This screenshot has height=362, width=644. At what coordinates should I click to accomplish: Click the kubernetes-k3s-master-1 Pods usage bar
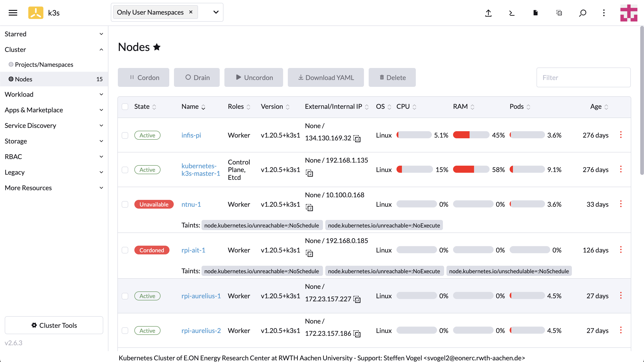pos(527,169)
